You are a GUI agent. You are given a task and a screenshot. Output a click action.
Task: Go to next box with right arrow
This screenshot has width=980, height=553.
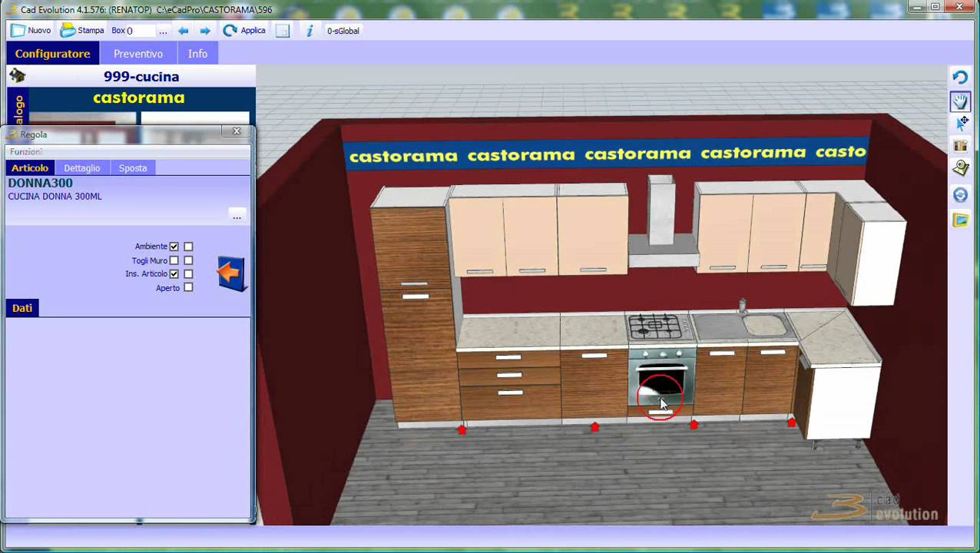204,31
